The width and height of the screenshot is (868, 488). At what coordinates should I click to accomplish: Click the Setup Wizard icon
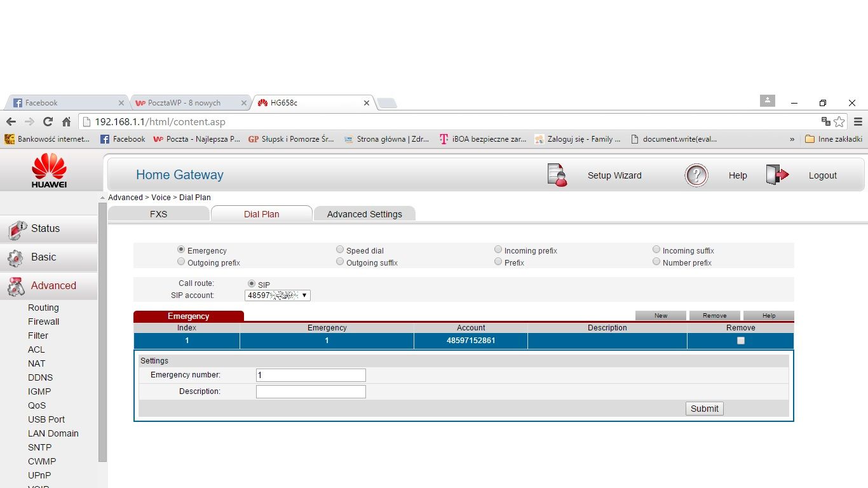click(557, 175)
